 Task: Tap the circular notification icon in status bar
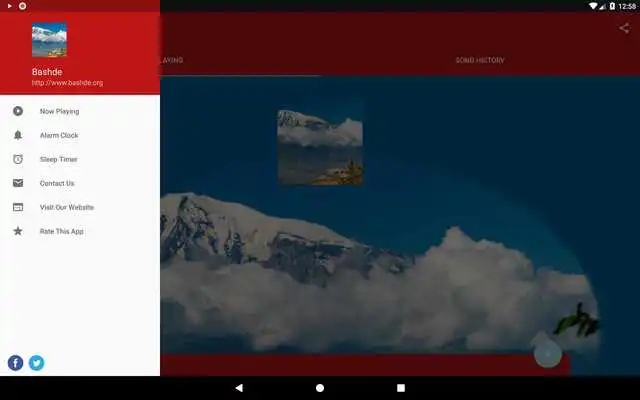pos(22,6)
